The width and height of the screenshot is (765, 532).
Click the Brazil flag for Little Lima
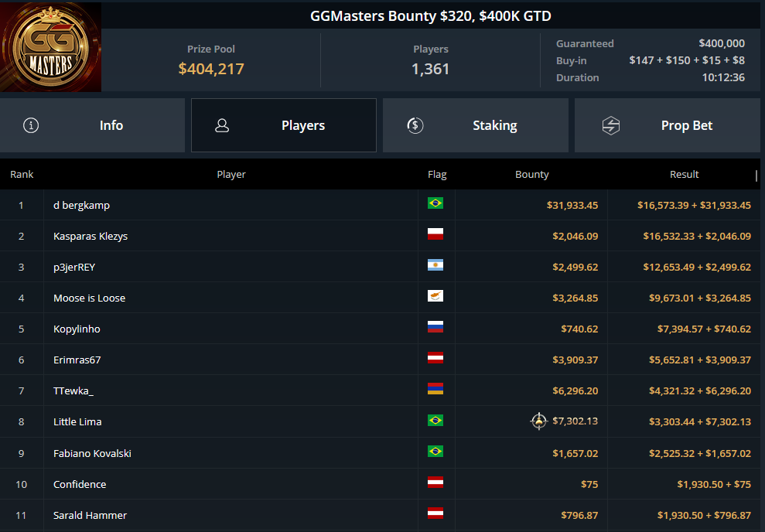click(435, 420)
